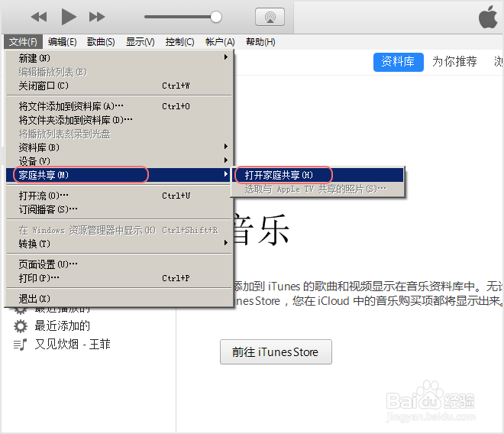Open playlist 又见炊烟 - 王菲

point(73,345)
